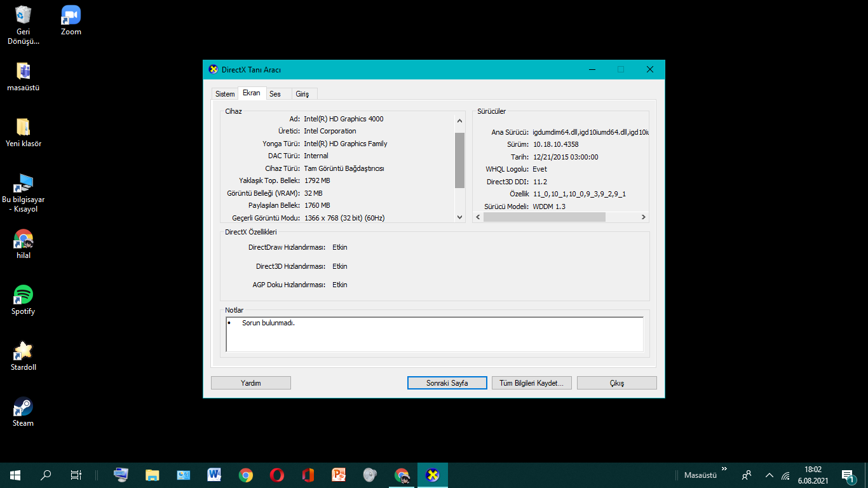Click the text Tam Görüntü Bağdaştırıcısı
The height and width of the screenshot is (488, 868).
(x=344, y=168)
